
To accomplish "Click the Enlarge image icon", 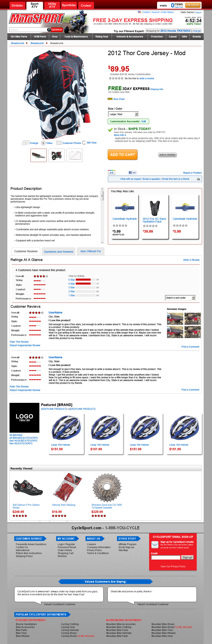I will pyautogui.click(x=26, y=143).
